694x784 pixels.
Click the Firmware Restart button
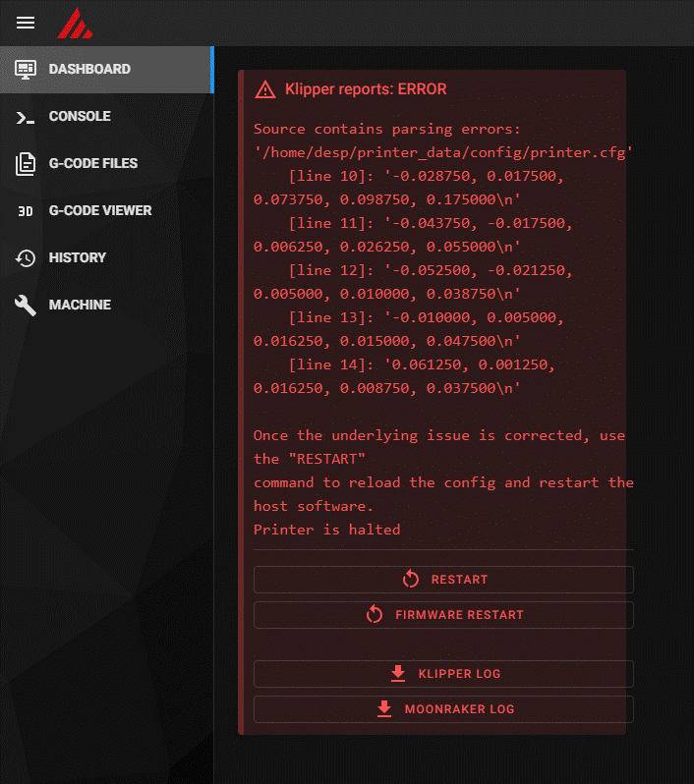(443, 614)
